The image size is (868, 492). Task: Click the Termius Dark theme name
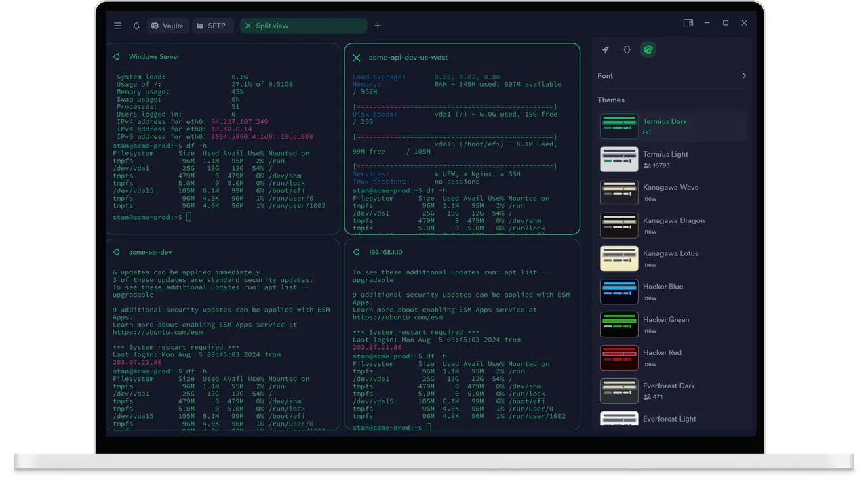coord(665,121)
